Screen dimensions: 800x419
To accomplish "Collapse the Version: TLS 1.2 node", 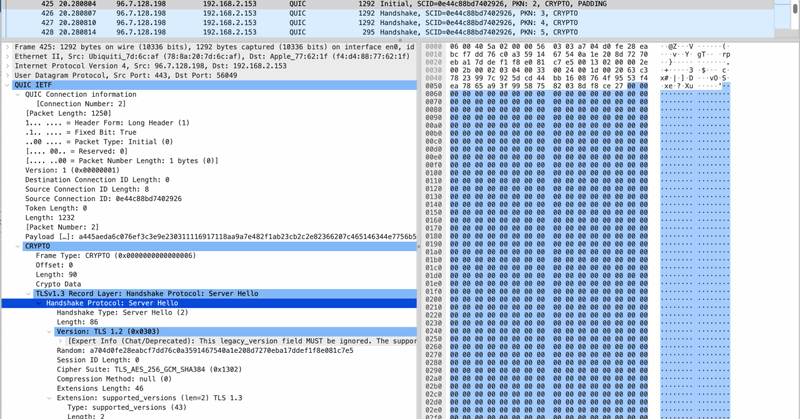I will [50, 332].
